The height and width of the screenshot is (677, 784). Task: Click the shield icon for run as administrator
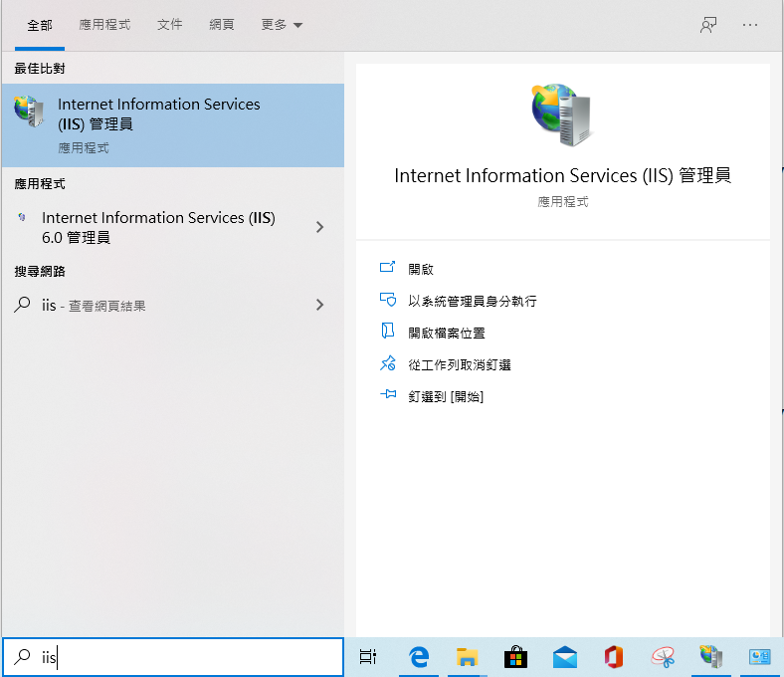click(x=387, y=300)
